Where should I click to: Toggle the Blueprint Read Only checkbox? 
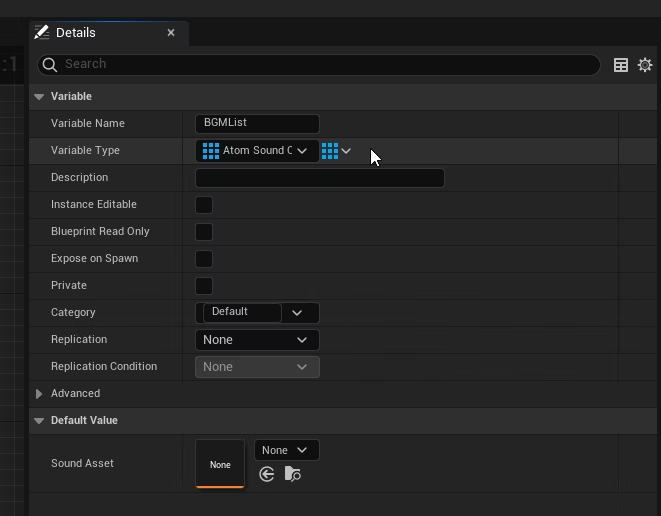tap(204, 232)
